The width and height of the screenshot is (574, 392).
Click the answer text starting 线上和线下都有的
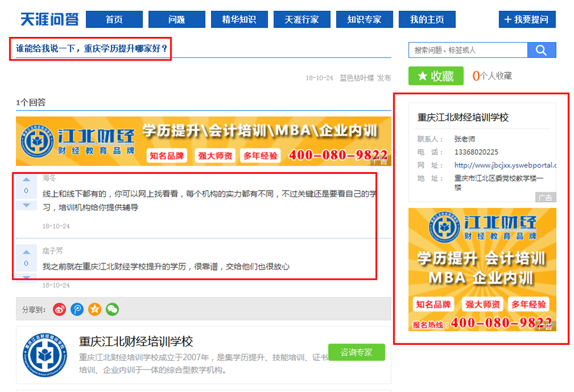click(209, 201)
